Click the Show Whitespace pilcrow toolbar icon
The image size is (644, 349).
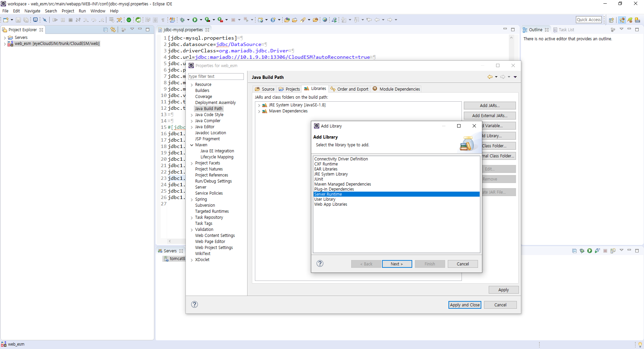point(163,20)
